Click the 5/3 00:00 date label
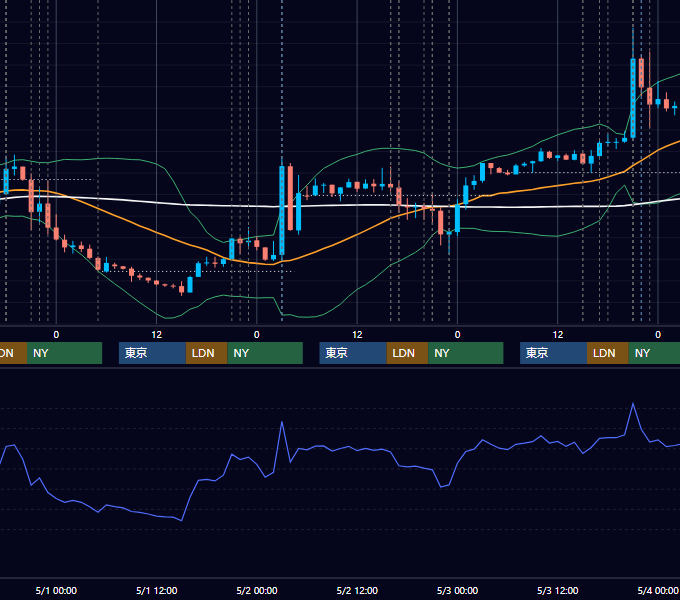680x600 pixels. 457,590
